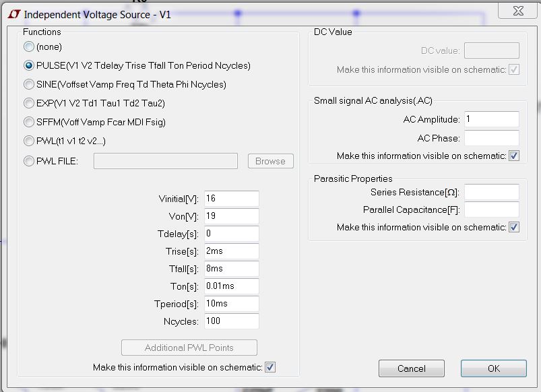Image resolution: width=541 pixels, height=392 pixels.
Task: Click the Trise[s] field with 2ms
Action: coord(232,251)
